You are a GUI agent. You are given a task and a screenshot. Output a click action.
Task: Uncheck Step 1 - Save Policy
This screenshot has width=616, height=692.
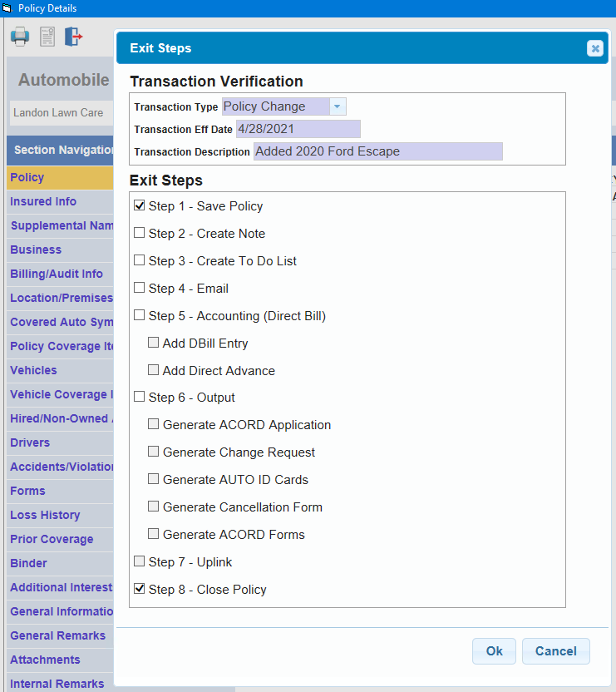pyautogui.click(x=140, y=205)
